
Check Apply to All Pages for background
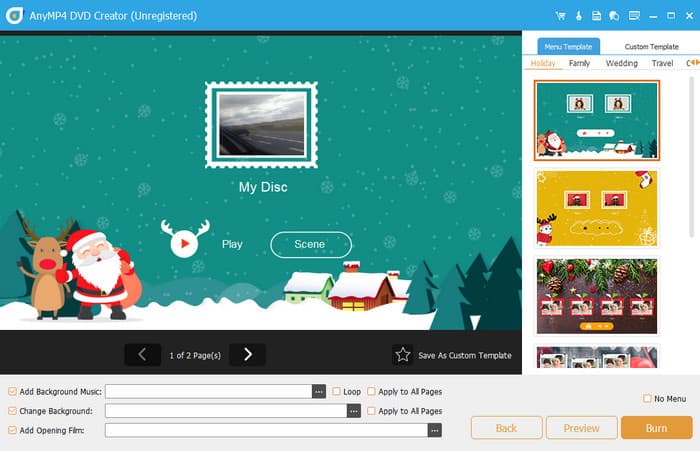pyautogui.click(x=371, y=411)
